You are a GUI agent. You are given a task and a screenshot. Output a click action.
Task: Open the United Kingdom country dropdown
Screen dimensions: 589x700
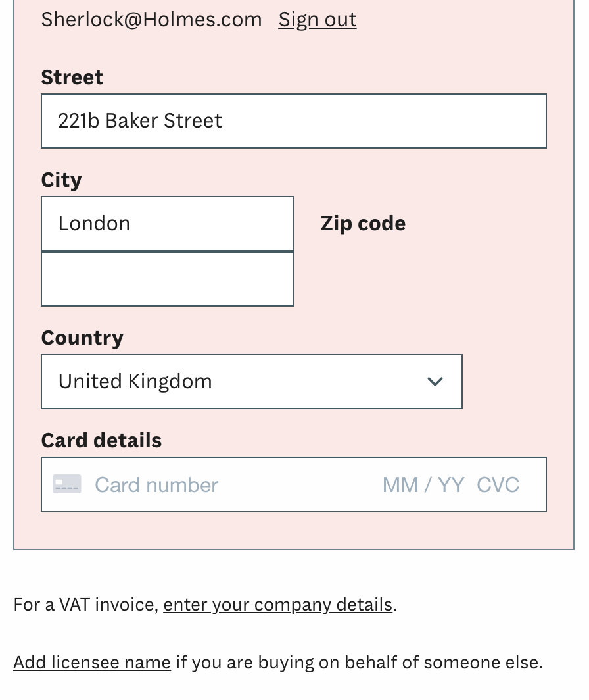(x=251, y=382)
